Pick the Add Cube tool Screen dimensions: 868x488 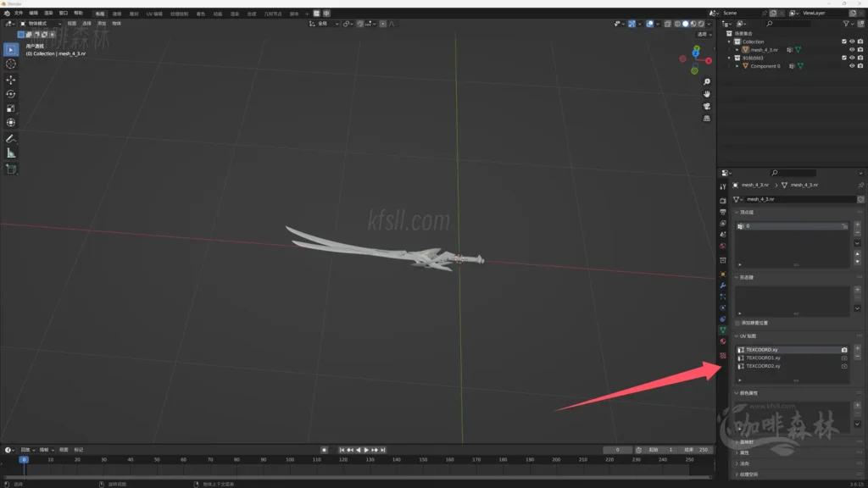click(11, 169)
